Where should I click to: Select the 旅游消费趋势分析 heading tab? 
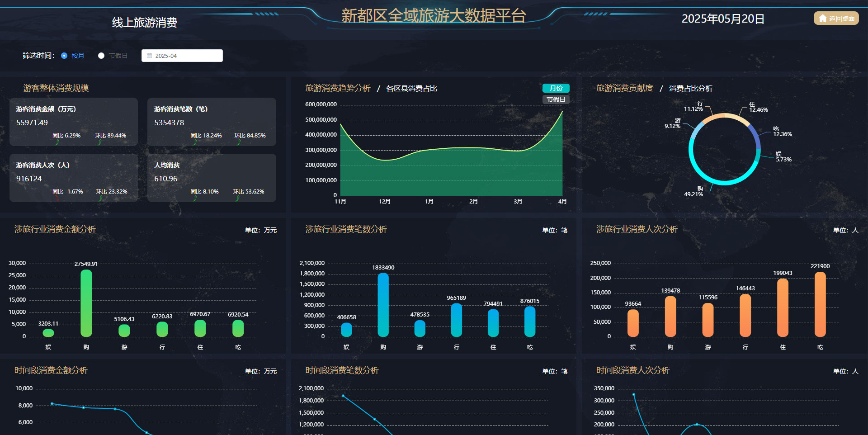pyautogui.click(x=338, y=88)
